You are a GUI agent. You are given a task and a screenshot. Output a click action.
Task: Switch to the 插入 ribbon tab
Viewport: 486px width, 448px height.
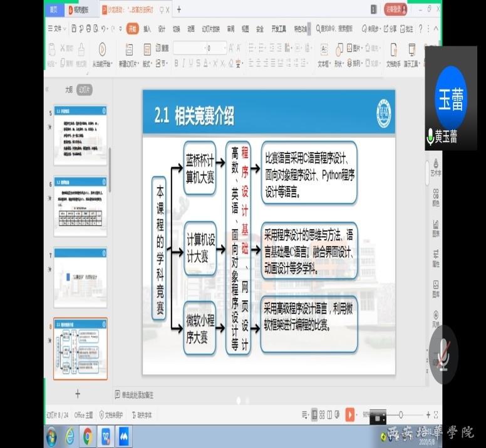[x=147, y=28]
